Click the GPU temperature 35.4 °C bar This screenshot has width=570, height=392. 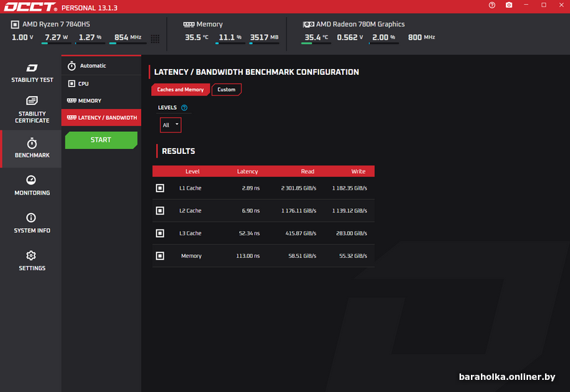316,43
